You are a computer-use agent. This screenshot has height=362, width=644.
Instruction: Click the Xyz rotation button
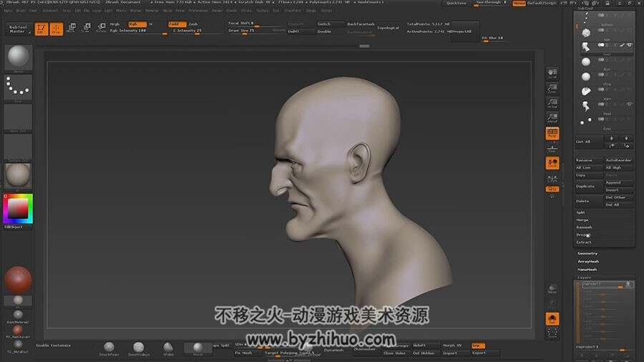click(x=552, y=189)
